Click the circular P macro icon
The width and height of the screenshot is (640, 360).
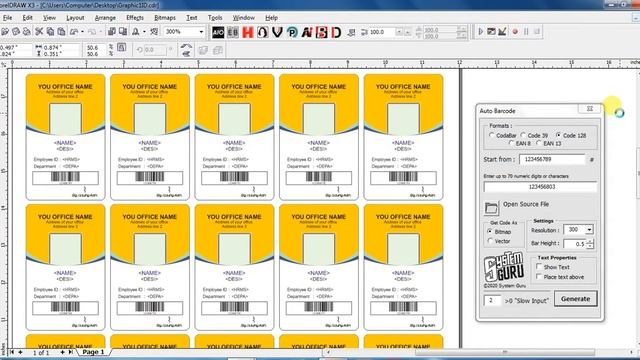(x=292, y=32)
